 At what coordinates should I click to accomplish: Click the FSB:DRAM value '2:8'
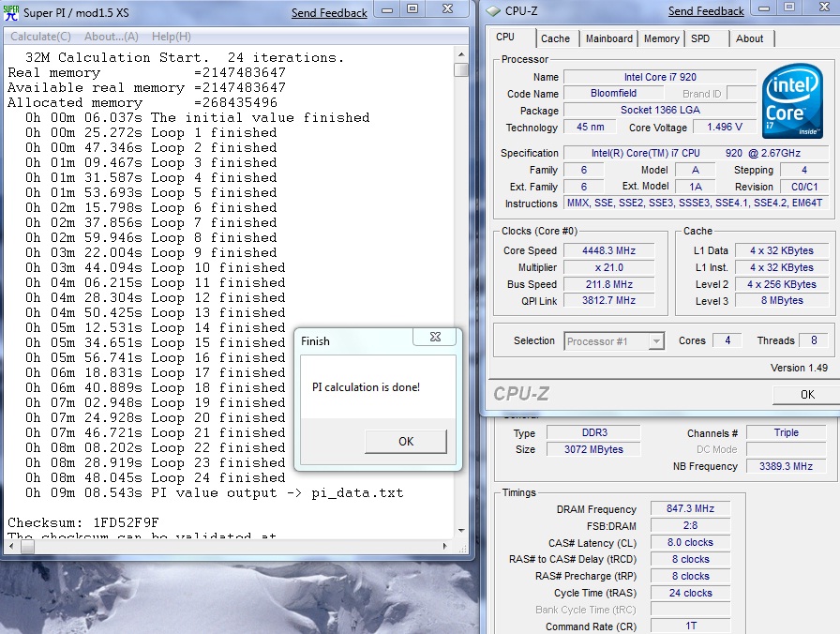click(x=691, y=526)
